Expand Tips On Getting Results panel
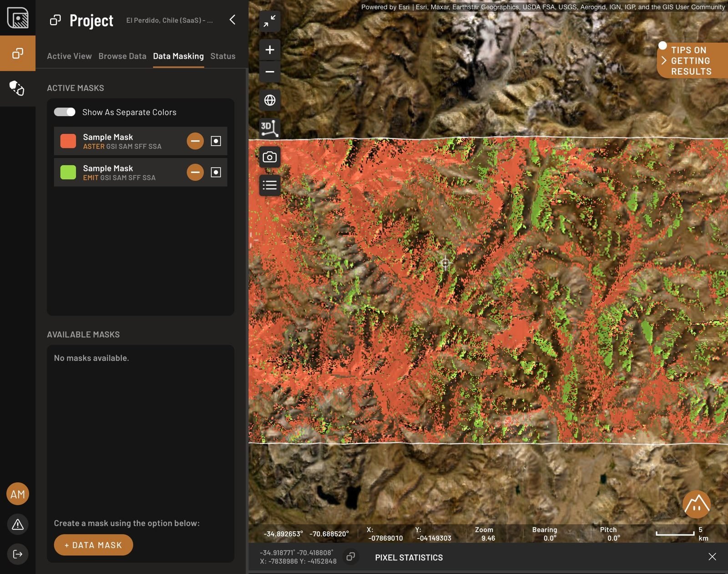Image resolution: width=728 pixels, height=574 pixels. (x=692, y=61)
